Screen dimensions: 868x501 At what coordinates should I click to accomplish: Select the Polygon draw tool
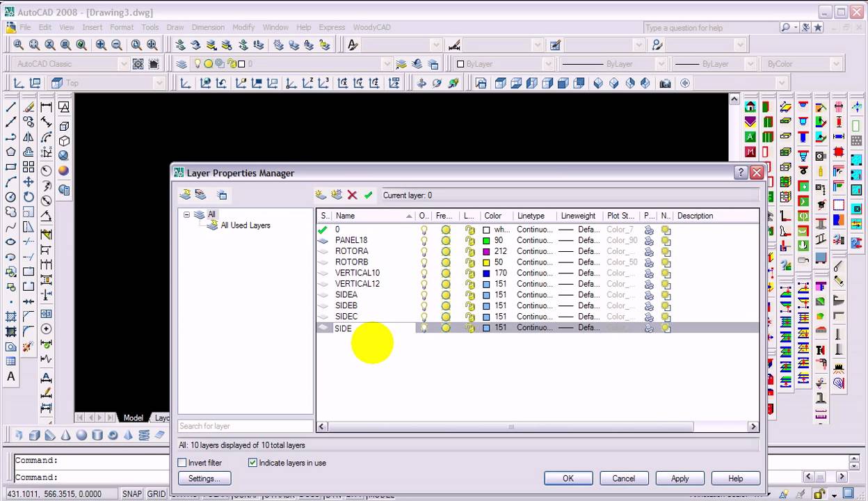[11, 152]
